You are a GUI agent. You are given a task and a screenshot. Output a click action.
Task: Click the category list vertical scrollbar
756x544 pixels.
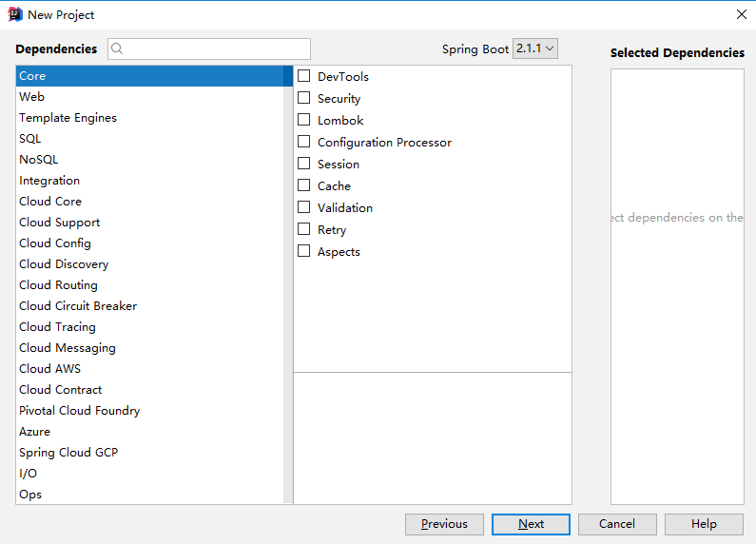[x=288, y=284]
